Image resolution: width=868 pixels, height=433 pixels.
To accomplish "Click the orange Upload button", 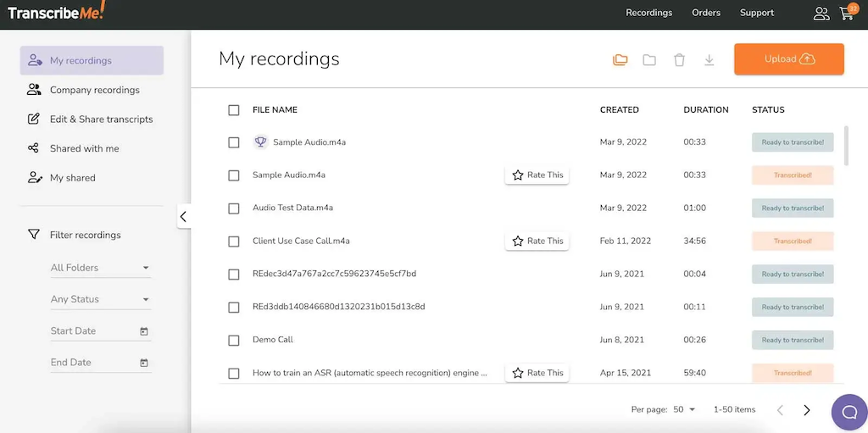I will tap(788, 59).
